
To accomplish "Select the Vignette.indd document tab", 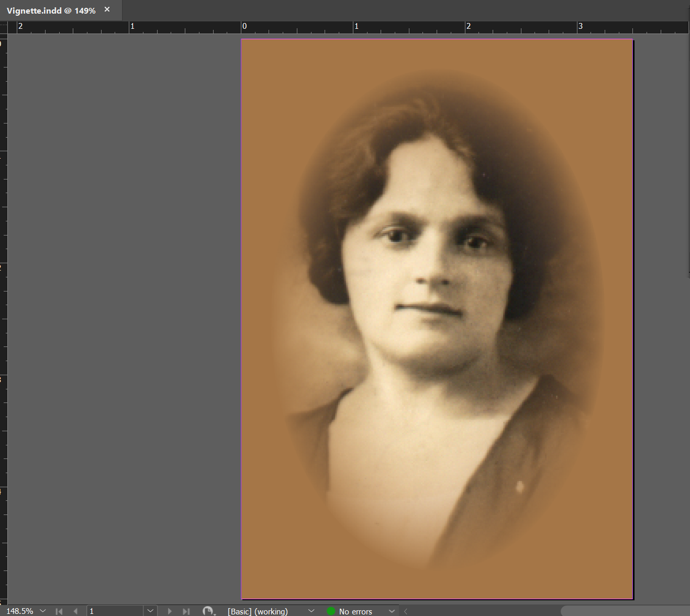I will [51, 10].
